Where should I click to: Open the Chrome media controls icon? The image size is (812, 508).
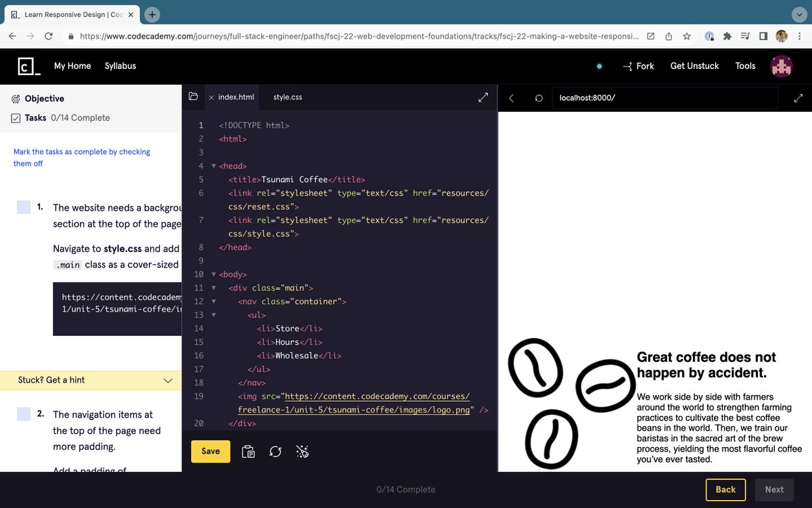point(745,37)
